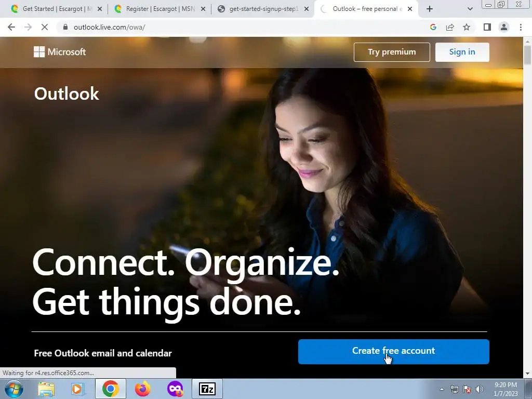532x399 pixels.
Task: Click the site lock icon in address bar
Action: coord(65,27)
